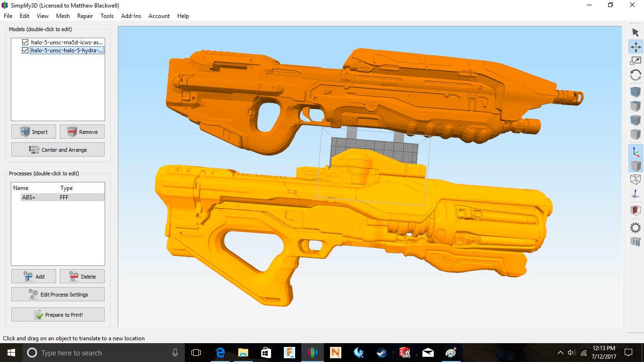Open Task View from taskbar
Screen dimensions: 644x362
coord(196,353)
